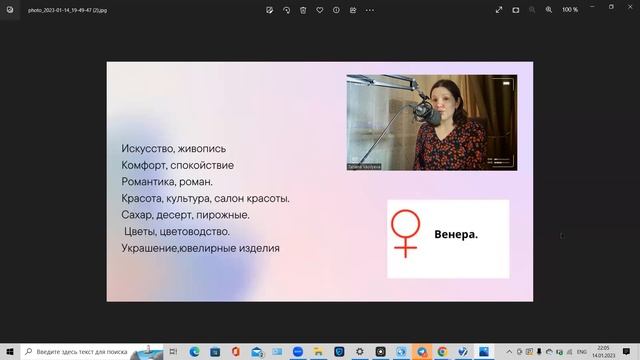Open the Edit image tool

(x=269, y=10)
